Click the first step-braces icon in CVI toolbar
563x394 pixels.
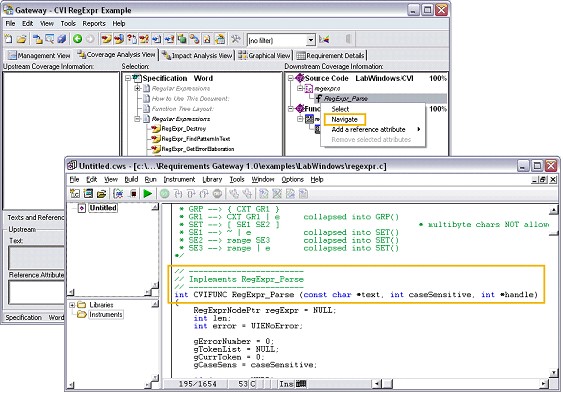tap(178, 194)
